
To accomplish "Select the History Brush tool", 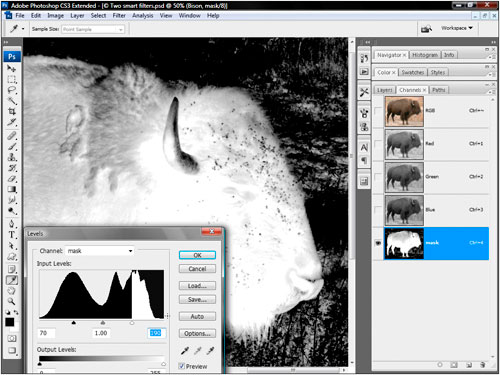I will [12, 168].
